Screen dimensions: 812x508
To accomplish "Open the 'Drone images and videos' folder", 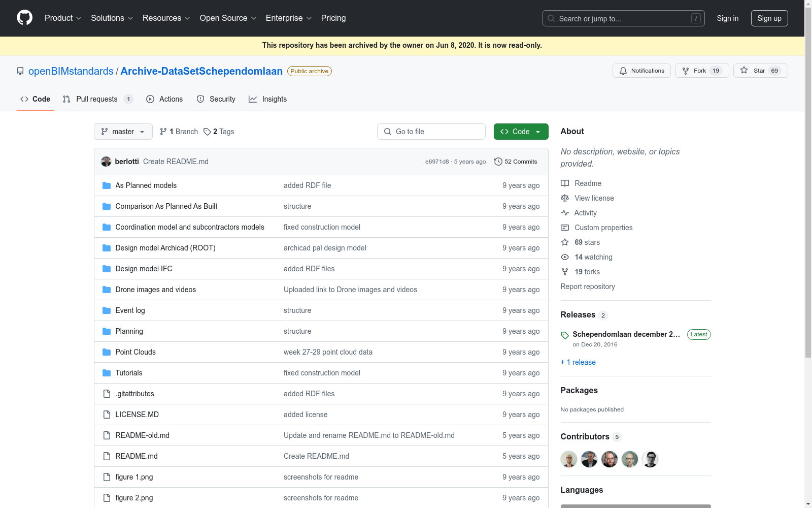I will 155,290.
